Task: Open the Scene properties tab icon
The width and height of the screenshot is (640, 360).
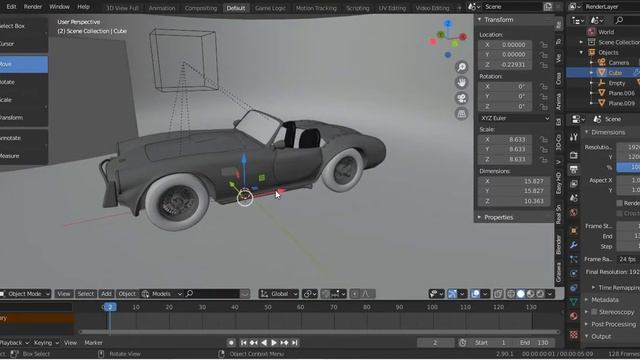Action: (x=573, y=198)
